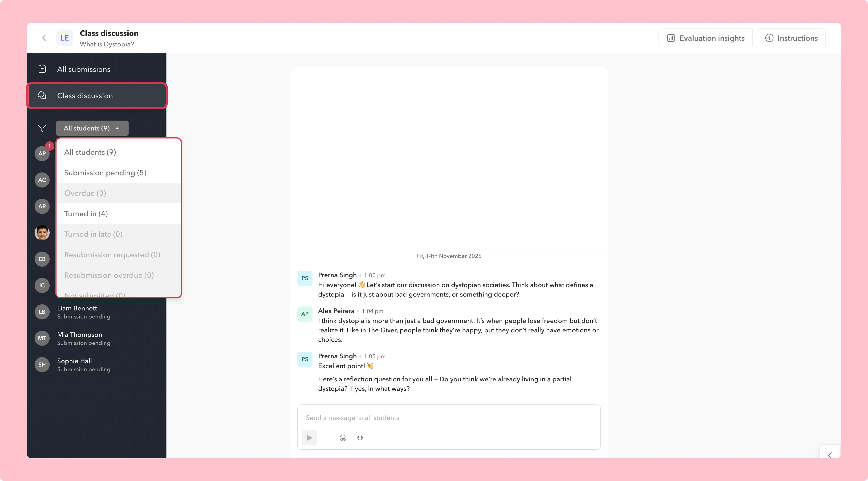Open Liam Bennett's submission
Viewport: 868px width, 481px height.
point(97,312)
